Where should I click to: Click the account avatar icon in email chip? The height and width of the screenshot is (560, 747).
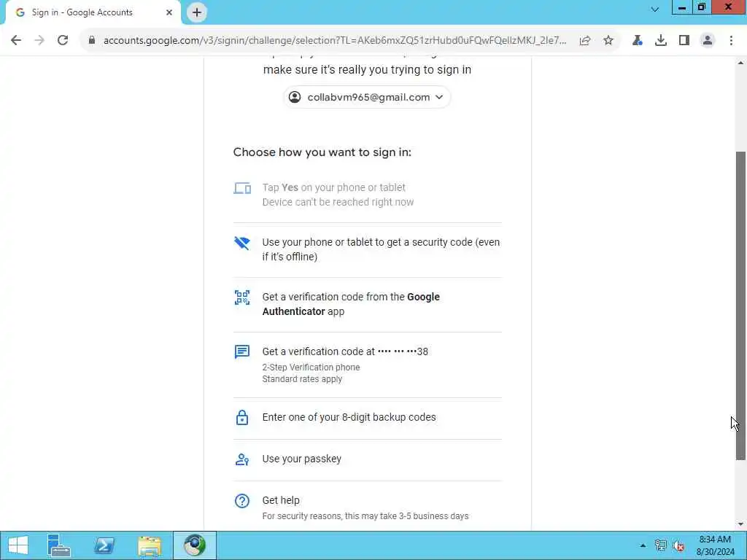(x=295, y=97)
